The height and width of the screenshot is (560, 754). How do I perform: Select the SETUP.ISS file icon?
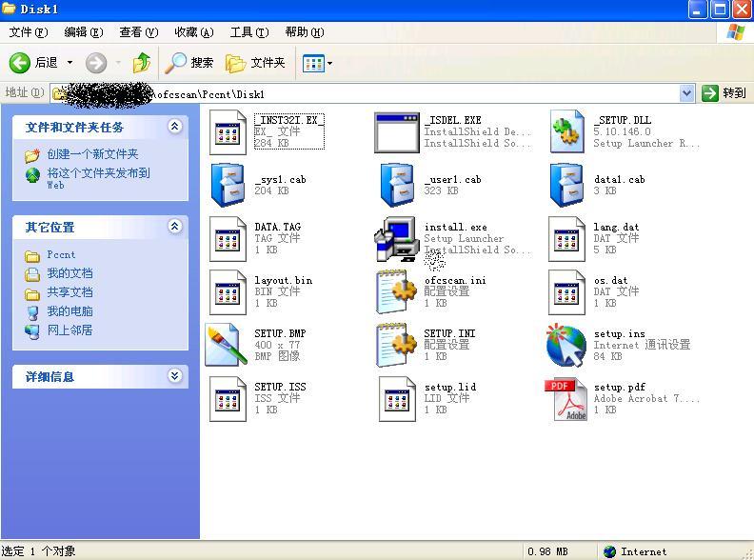[228, 399]
